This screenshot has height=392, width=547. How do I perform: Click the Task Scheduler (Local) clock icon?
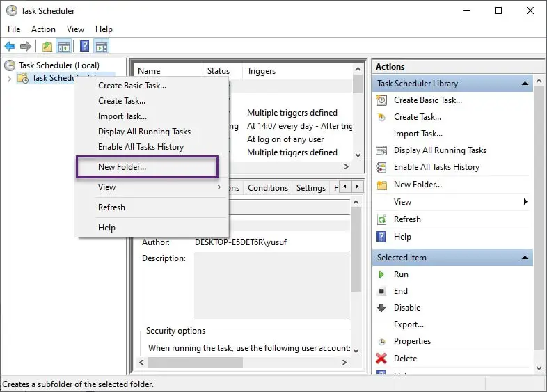click(10, 65)
